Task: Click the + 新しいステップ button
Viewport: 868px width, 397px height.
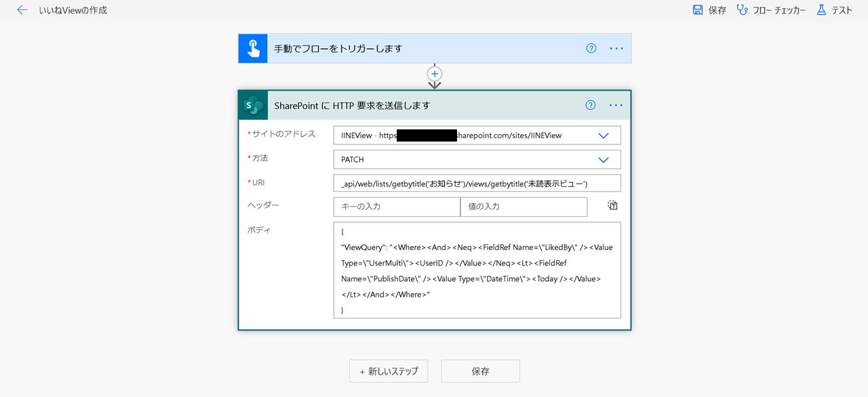Action: coord(389,371)
